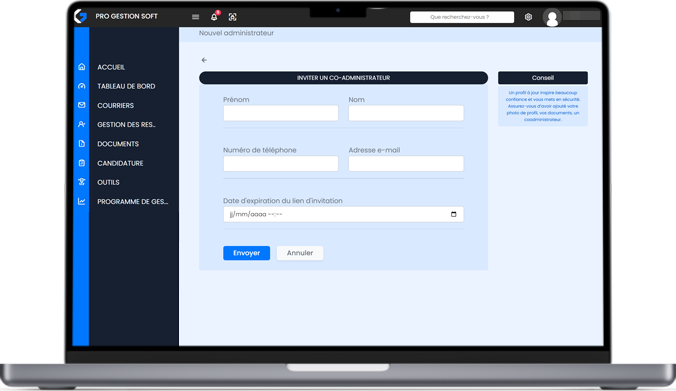Click the 'Que recherchez-vous ?' search box
Screen dimensions: 676x391
point(462,17)
